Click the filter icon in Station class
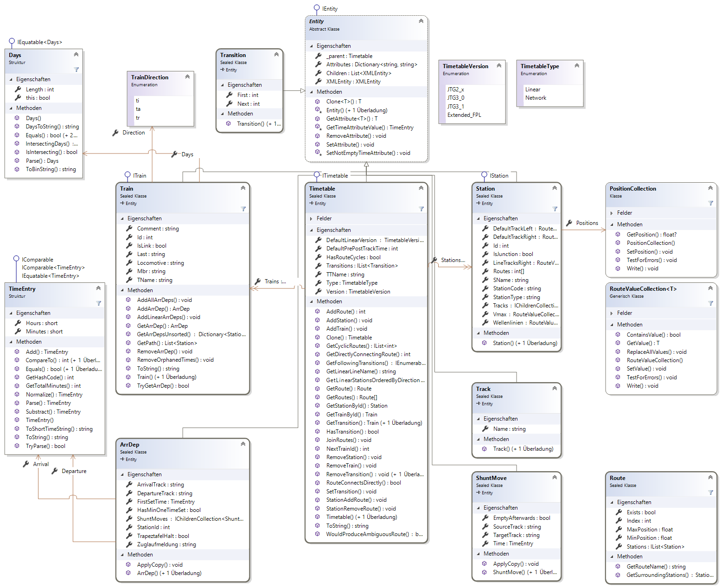Screen dimensions: 721x588 click(x=555, y=209)
